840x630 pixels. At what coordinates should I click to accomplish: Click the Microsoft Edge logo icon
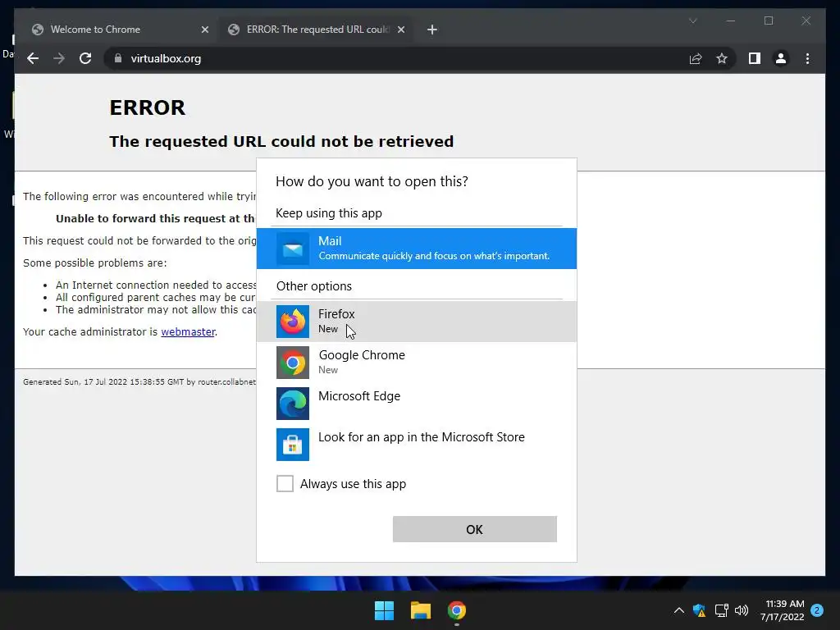(x=293, y=404)
